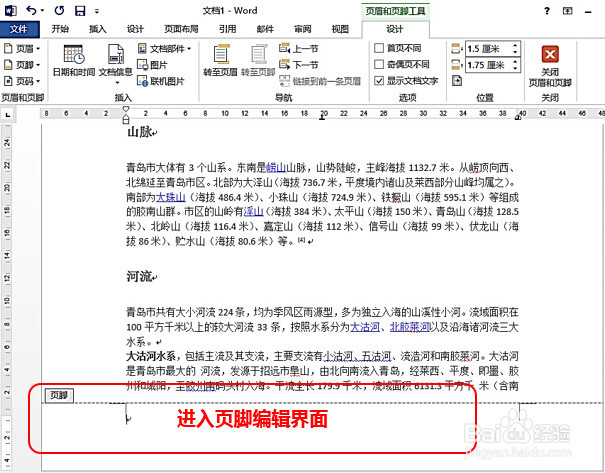Switch to the 引用 references tab
Image resolution: width=605 pixels, height=473 pixels.
(x=227, y=29)
